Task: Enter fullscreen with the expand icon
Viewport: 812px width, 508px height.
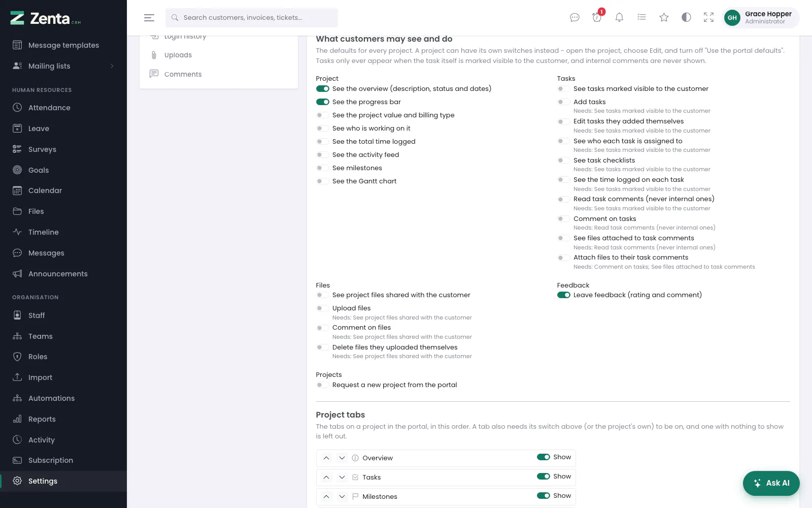Action: [x=708, y=17]
